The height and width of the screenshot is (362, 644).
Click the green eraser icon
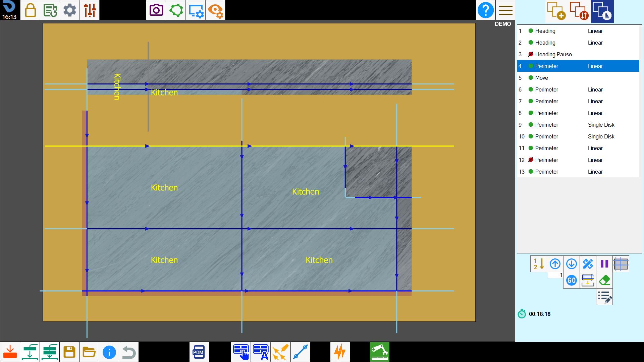click(x=604, y=281)
